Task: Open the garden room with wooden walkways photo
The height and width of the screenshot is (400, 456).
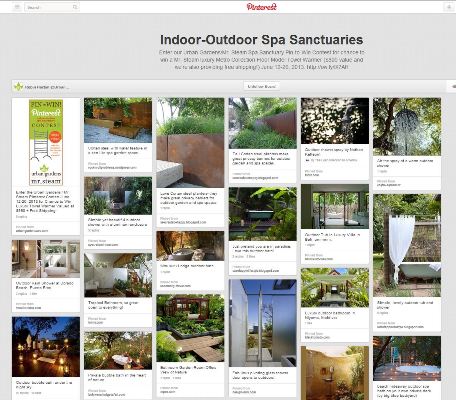Action: 190,328
